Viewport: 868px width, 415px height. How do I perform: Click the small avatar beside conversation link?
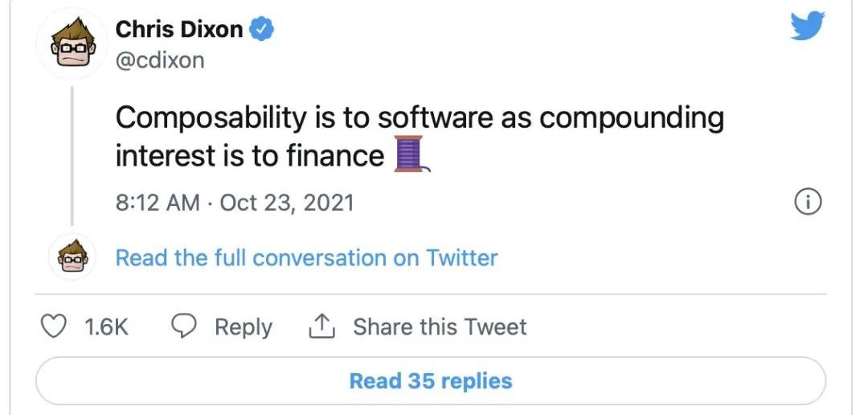pos(72,258)
